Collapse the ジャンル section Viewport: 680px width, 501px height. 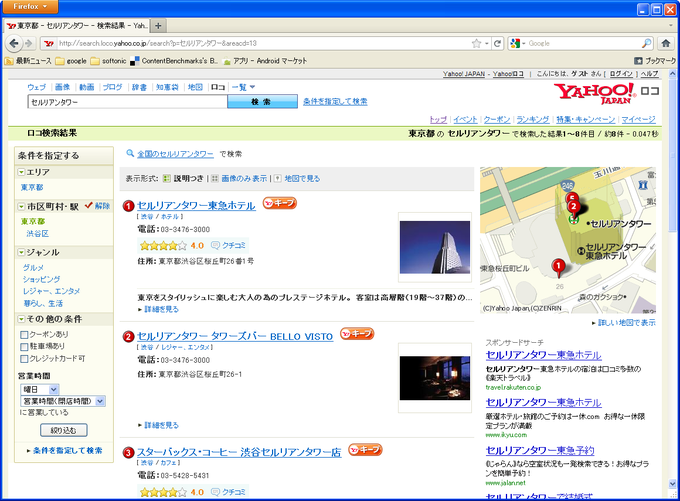pyautogui.click(x=21, y=252)
